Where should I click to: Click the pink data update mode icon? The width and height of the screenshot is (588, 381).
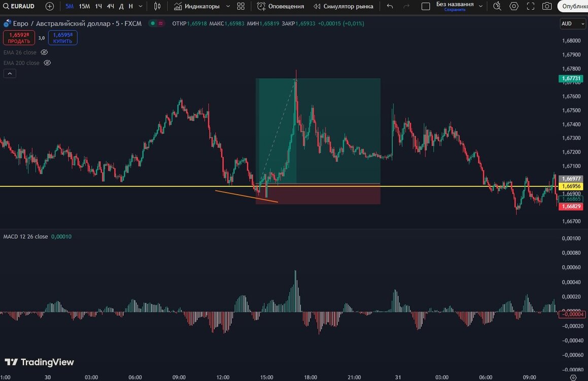pyautogui.click(x=160, y=23)
